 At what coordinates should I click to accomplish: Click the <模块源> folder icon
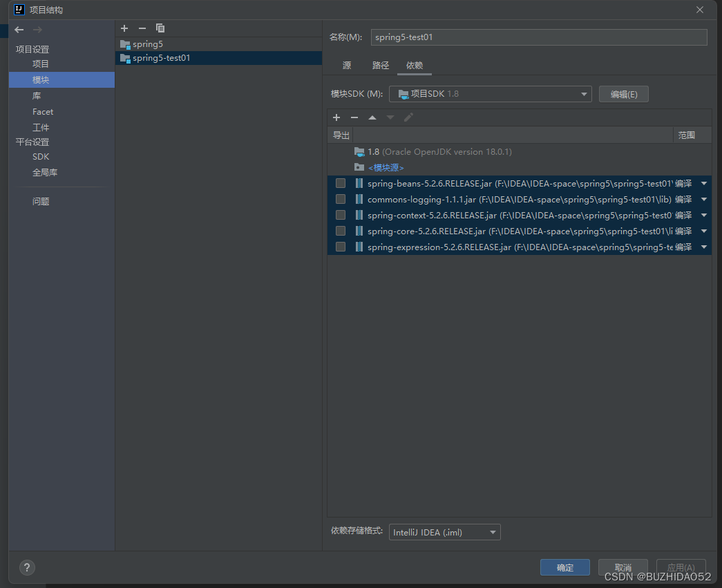tap(360, 167)
